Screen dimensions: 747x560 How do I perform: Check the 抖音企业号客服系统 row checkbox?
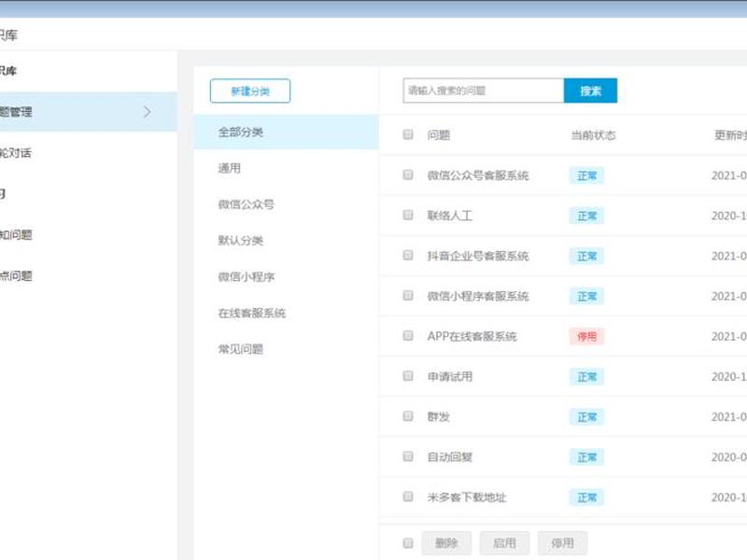click(408, 255)
